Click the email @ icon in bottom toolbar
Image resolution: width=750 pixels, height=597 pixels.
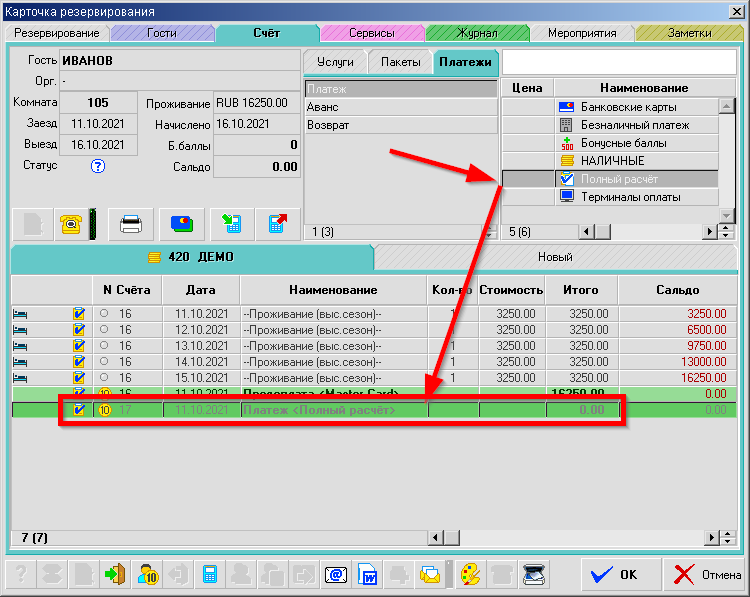point(335,575)
